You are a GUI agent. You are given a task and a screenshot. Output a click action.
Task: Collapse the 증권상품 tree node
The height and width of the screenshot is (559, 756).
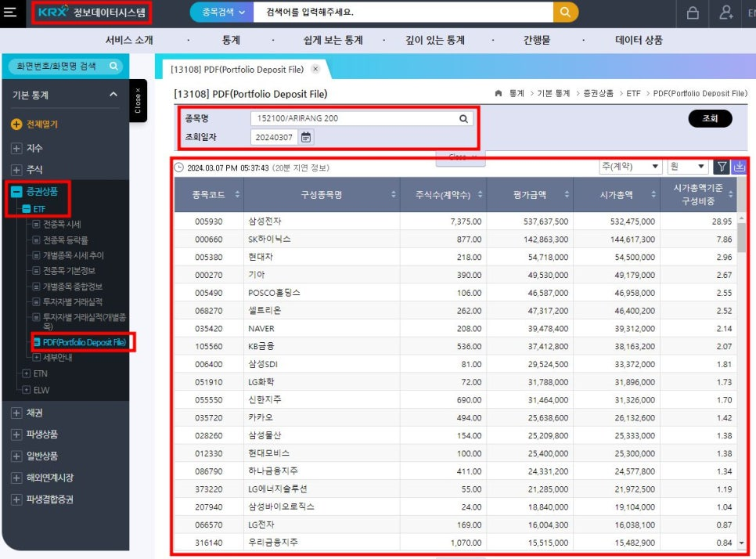[16, 192]
